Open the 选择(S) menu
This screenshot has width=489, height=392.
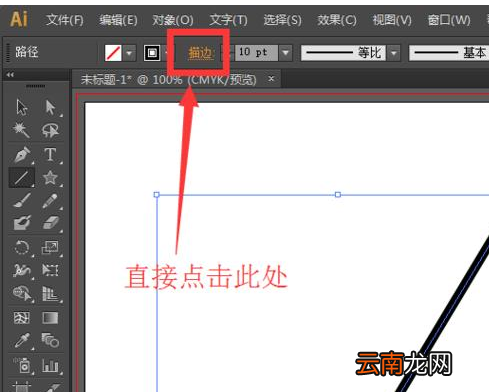coord(282,20)
